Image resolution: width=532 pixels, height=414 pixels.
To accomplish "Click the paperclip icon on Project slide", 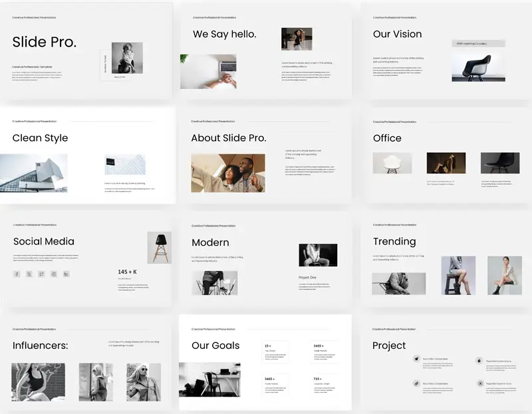I will coord(416,383).
